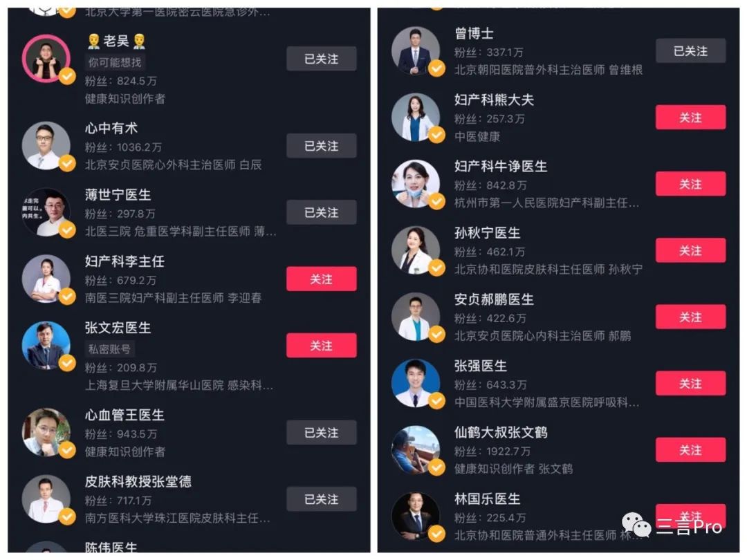The width and height of the screenshot is (747, 560).
Task: Tap 私密账号 label under 张文宏医生
Action: point(109,349)
